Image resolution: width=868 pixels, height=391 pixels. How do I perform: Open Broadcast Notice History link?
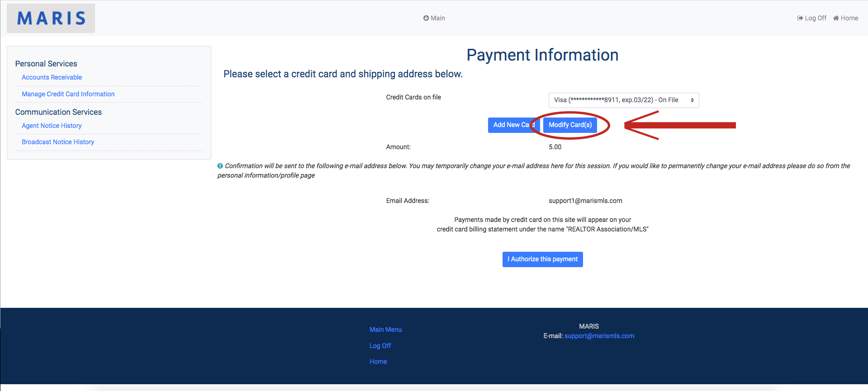click(x=58, y=142)
